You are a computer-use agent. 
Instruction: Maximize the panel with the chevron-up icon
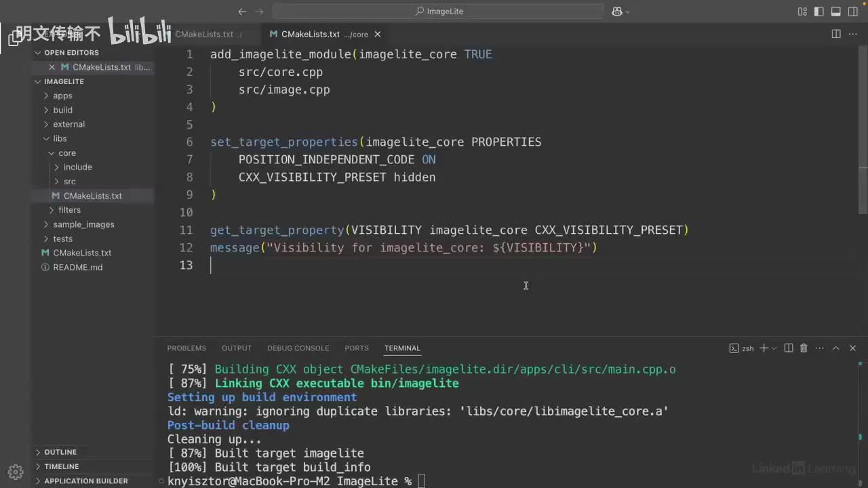click(835, 348)
